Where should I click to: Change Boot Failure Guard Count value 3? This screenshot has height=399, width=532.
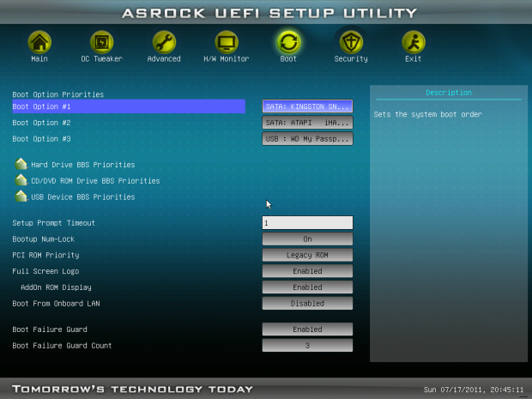click(307, 346)
